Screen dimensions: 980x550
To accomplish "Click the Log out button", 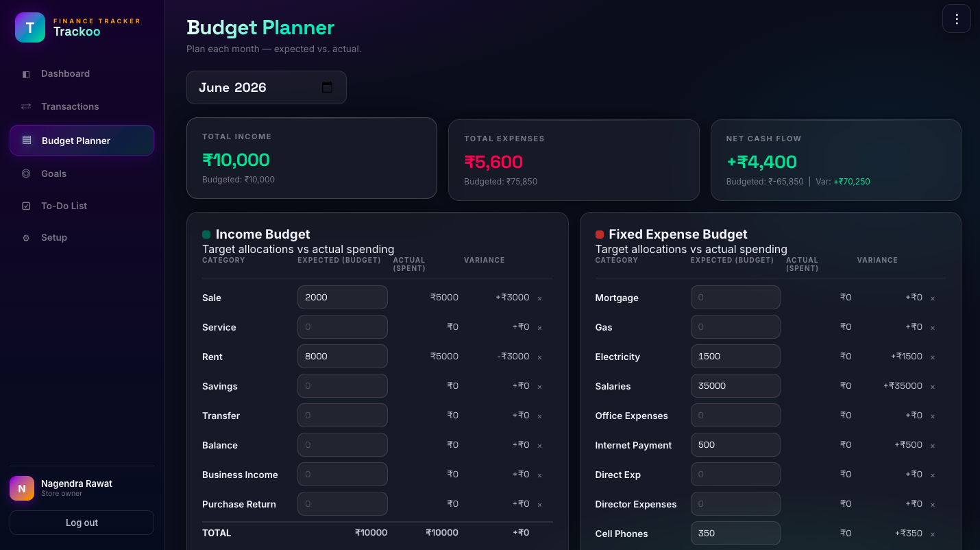I will (82, 523).
